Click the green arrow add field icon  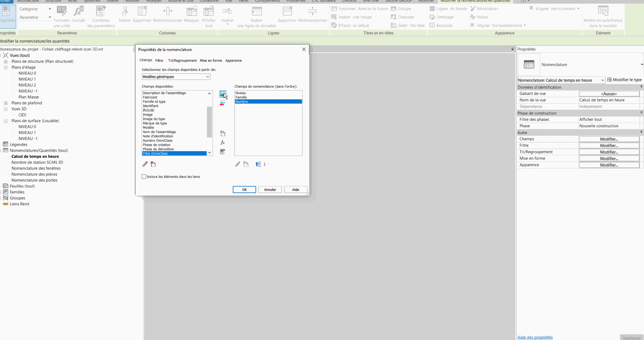222,94
